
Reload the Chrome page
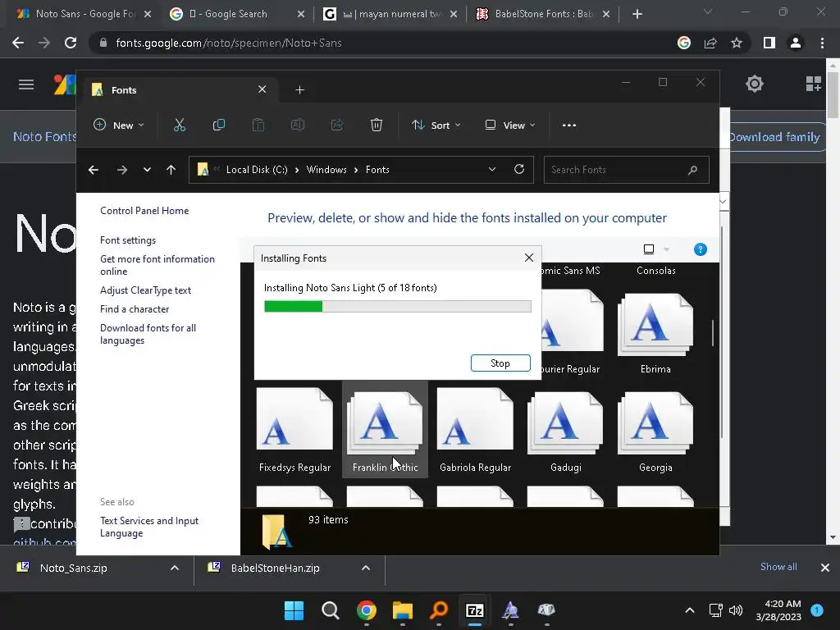tap(71, 43)
